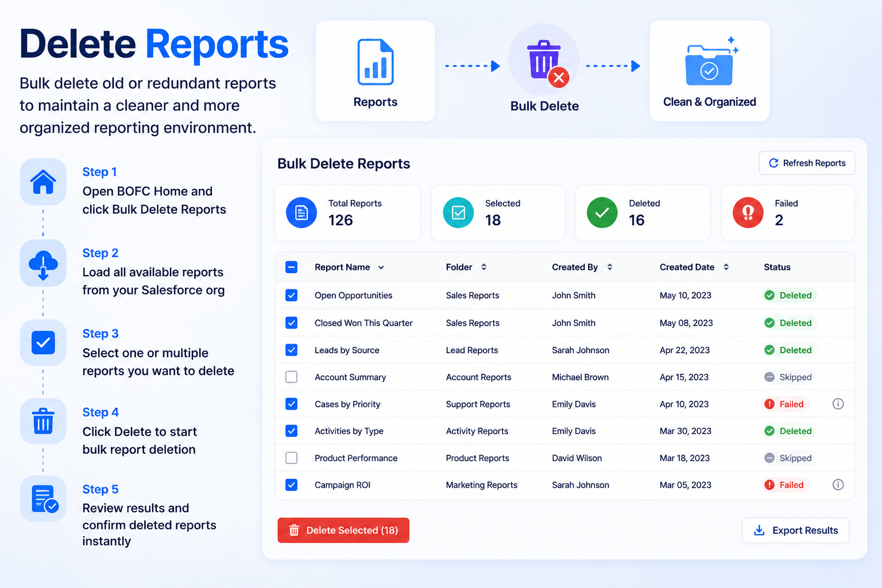
Task: Click the 'Closed Won This Quarter' report name
Action: tap(363, 323)
